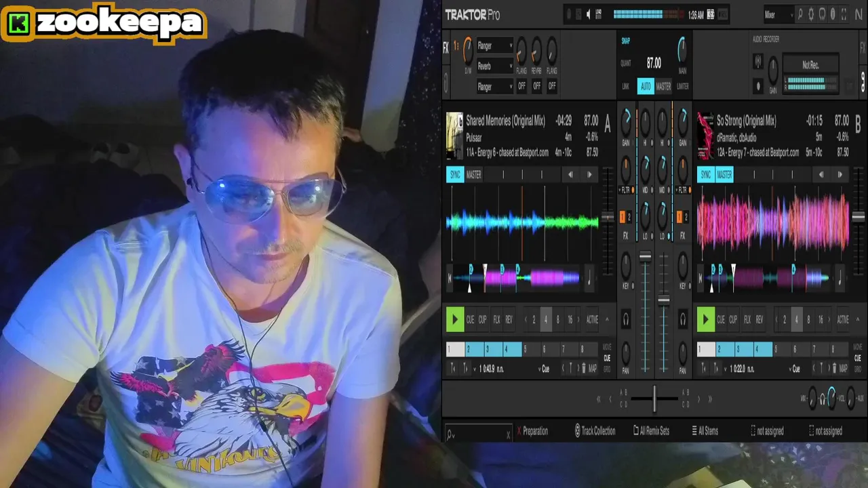The width and height of the screenshot is (868, 488).
Task: Switch Deck B panel to MOVE
Action: (858, 348)
